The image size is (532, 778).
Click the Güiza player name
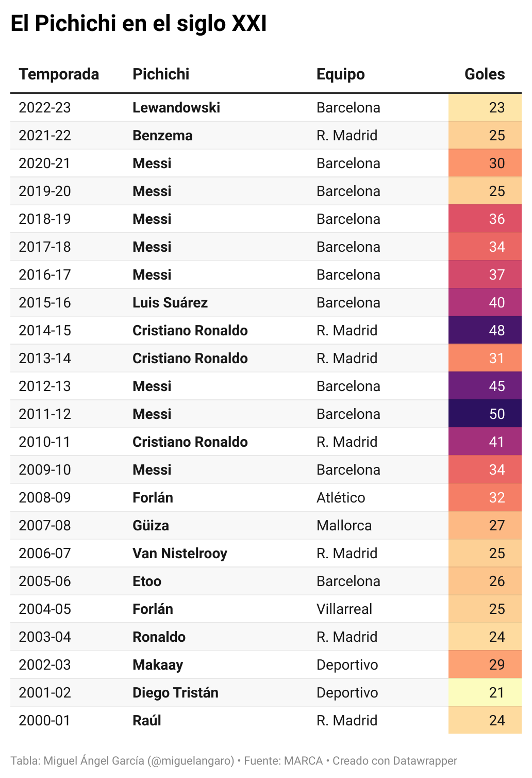pos(151,525)
